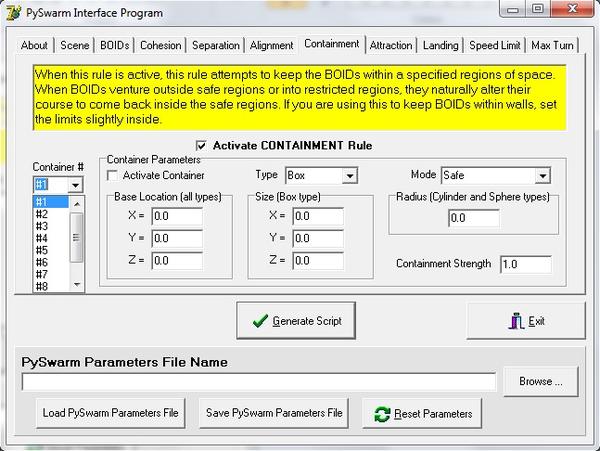The height and width of the screenshot is (451, 600).
Task: Click the green refresh arrows icon
Action: tap(382, 414)
